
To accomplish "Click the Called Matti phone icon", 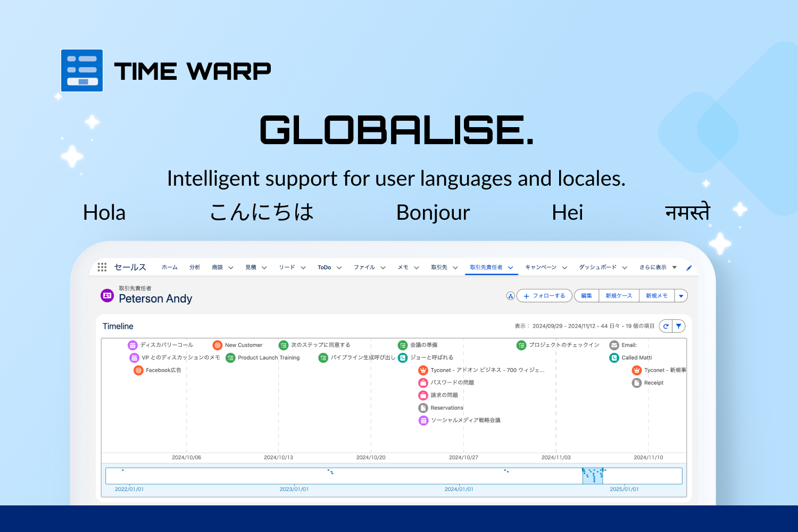I will (614, 358).
